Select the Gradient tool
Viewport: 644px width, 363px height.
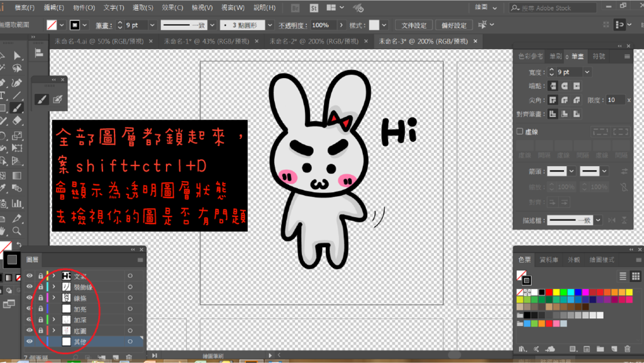(17, 176)
